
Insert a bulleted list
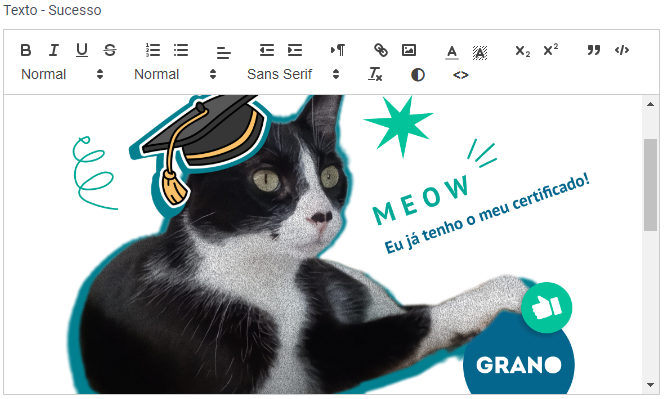[x=181, y=50]
